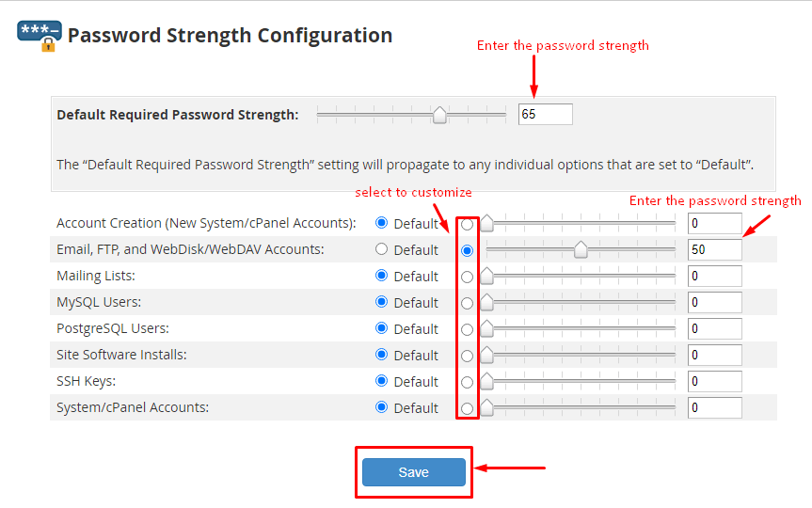812x508 pixels.
Task: Select Default radio for Account Creation
Action: 382,223
